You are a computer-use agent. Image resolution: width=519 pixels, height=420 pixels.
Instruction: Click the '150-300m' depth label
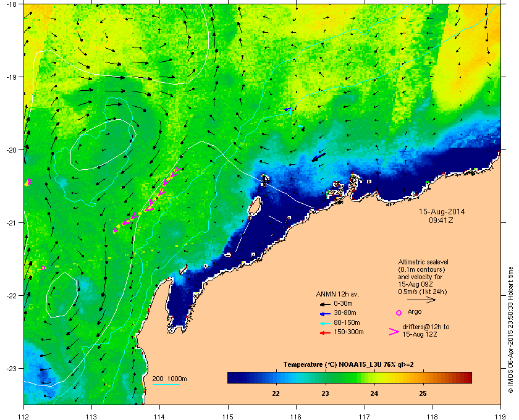click(x=348, y=332)
